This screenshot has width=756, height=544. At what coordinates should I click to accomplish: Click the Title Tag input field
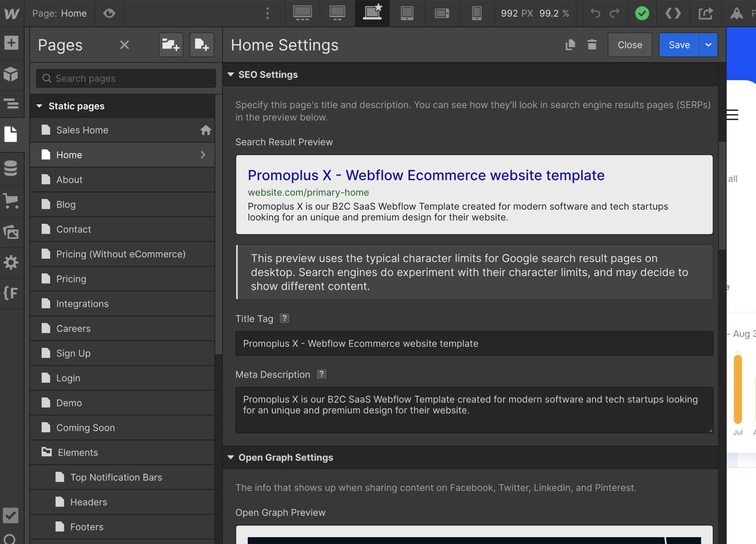(474, 344)
